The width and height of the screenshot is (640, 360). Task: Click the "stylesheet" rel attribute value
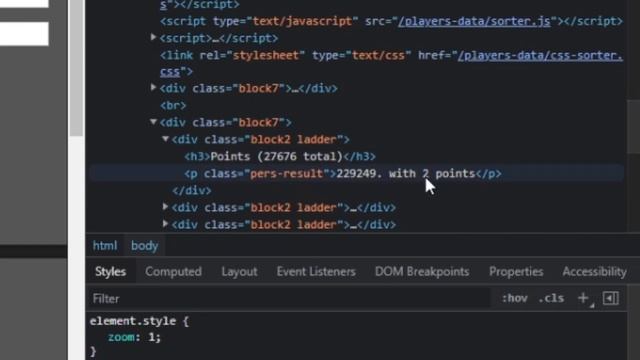(x=266, y=55)
